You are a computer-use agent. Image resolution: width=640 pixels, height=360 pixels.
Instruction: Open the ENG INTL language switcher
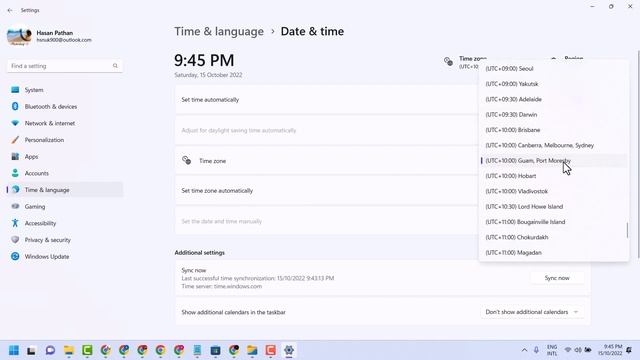tap(552, 350)
